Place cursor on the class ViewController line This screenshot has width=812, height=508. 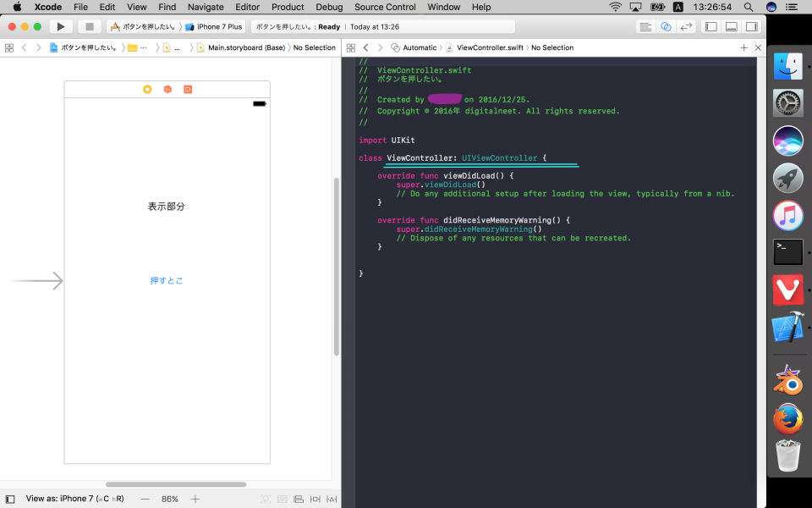click(x=453, y=158)
